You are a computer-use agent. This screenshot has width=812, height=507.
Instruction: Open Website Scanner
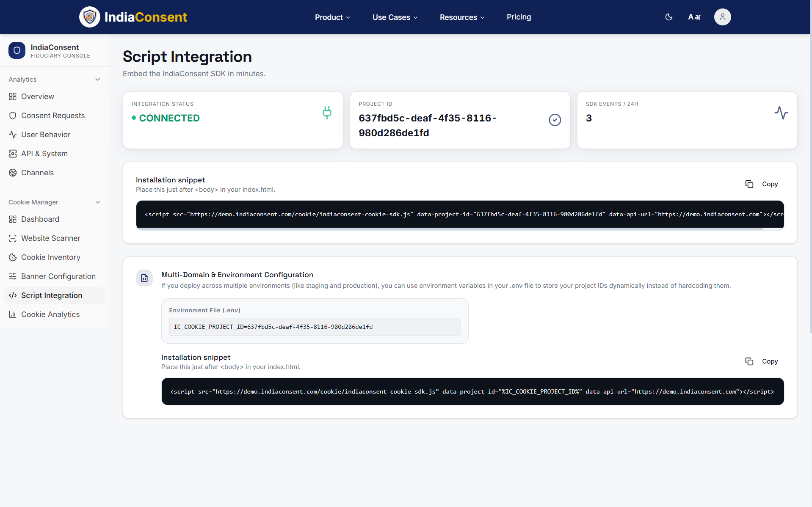coord(55,238)
